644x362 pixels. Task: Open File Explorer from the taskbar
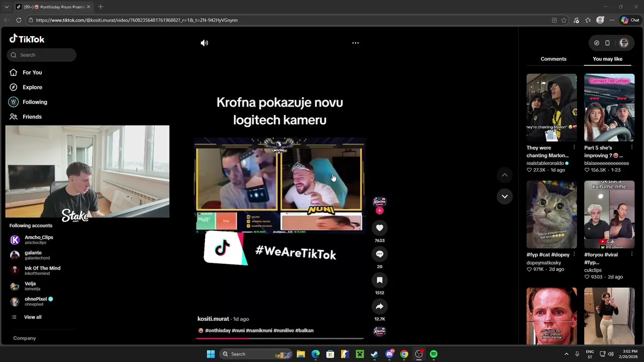(x=300, y=354)
